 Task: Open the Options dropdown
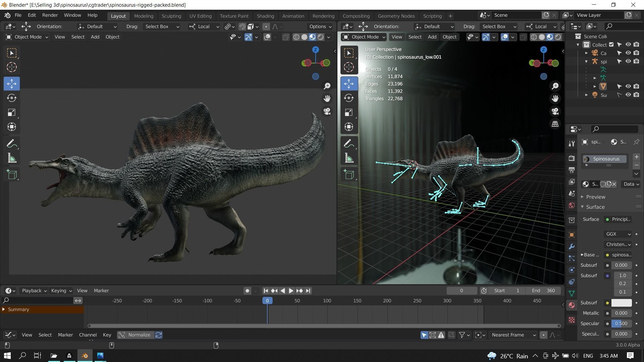pos(320,26)
